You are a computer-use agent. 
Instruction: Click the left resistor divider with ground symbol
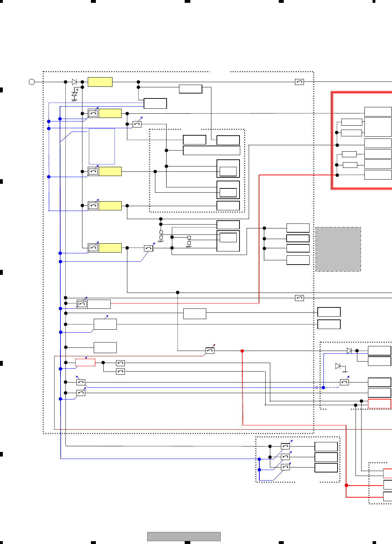(161, 236)
